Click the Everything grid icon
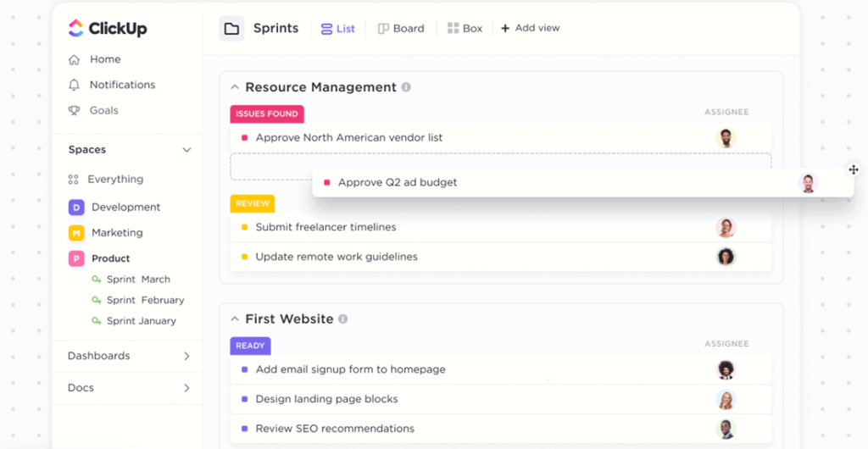868x449 pixels. (x=73, y=179)
